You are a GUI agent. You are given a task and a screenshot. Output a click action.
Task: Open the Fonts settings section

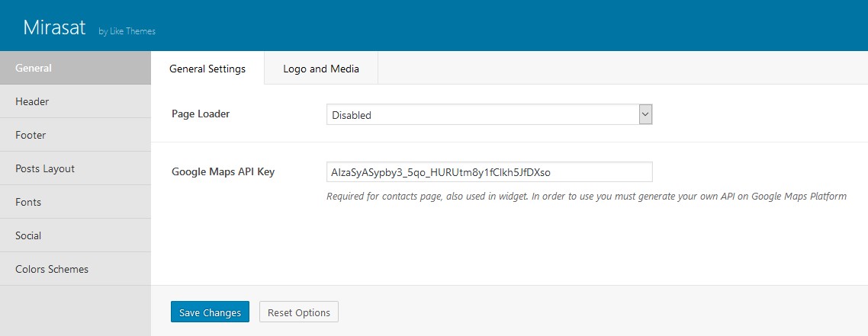click(x=76, y=202)
